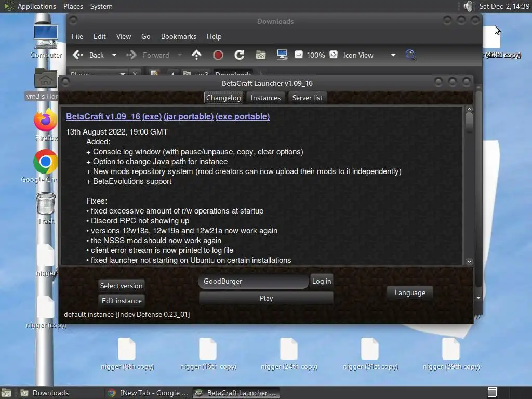Click the (jar portable) link
Image resolution: width=532 pixels, height=399 pixels.
(x=189, y=116)
